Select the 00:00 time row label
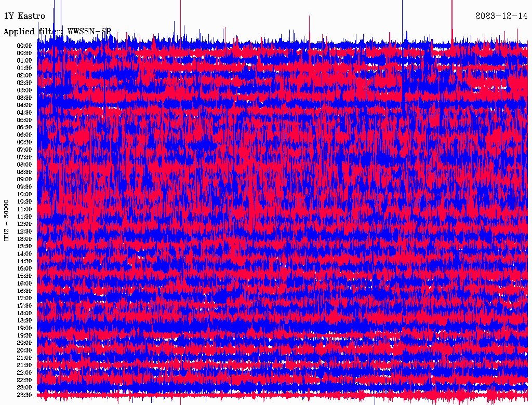The height and width of the screenshot is (405, 532). [x=24, y=46]
